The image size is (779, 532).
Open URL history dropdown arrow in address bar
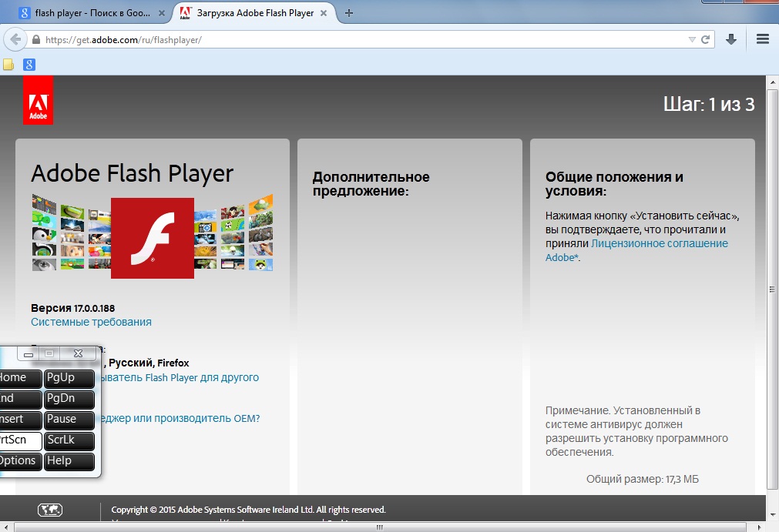point(692,40)
